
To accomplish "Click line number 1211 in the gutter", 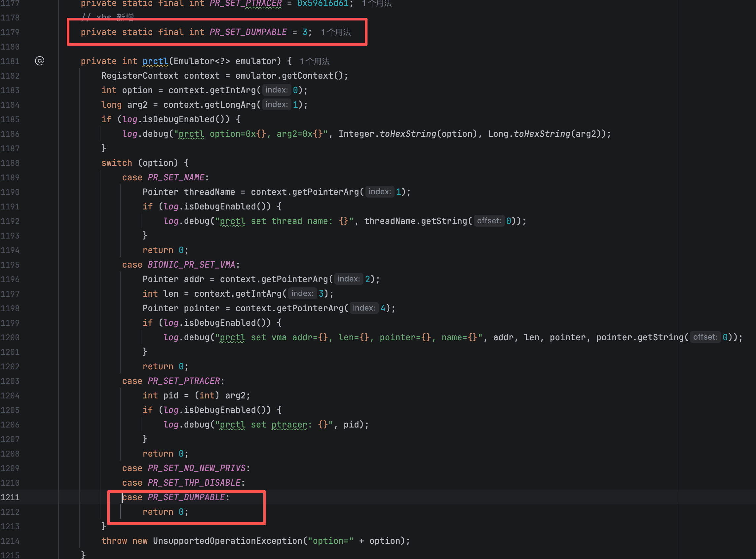I will pyautogui.click(x=10, y=497).
